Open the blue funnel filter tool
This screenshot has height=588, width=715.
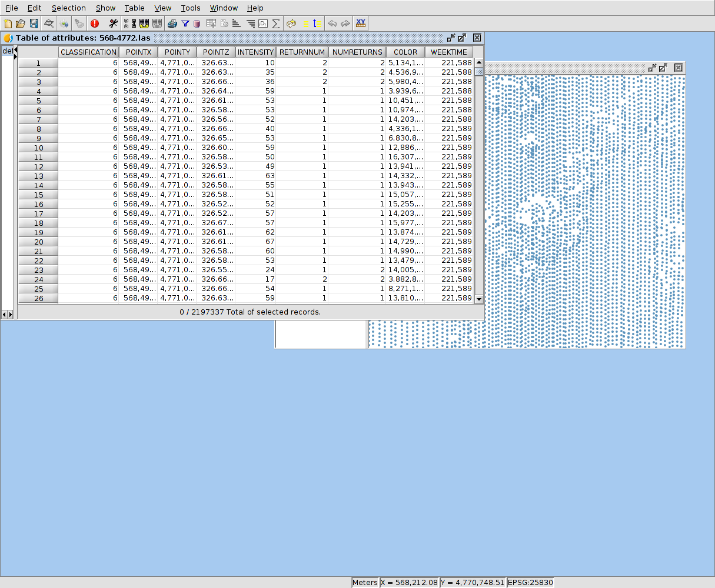(185, 24)
